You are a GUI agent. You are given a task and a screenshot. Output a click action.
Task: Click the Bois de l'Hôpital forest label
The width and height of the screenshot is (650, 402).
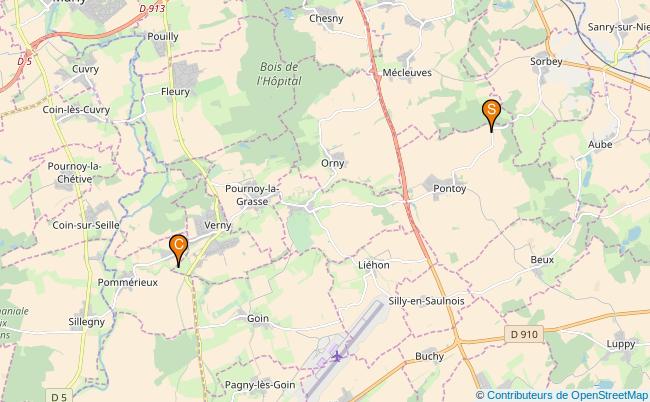click(279, 74)
